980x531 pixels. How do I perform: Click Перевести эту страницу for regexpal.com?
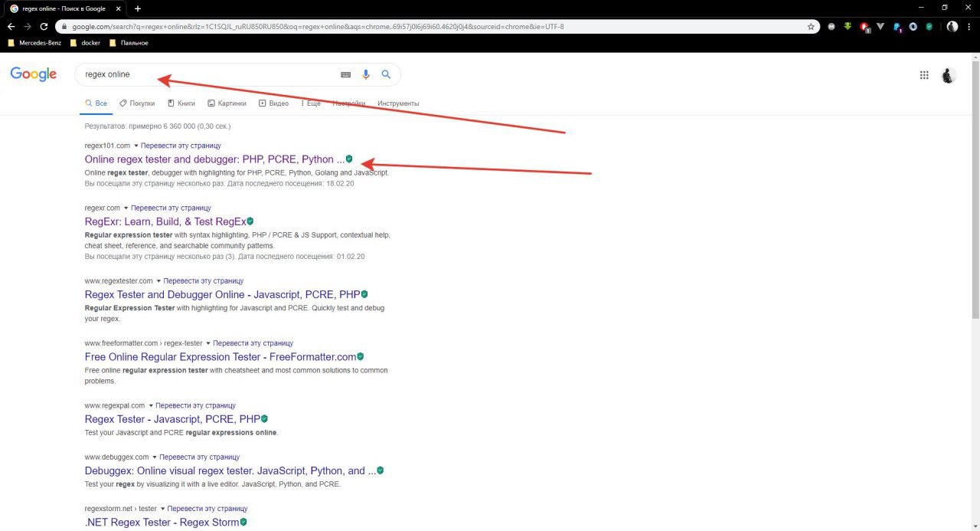195,405
